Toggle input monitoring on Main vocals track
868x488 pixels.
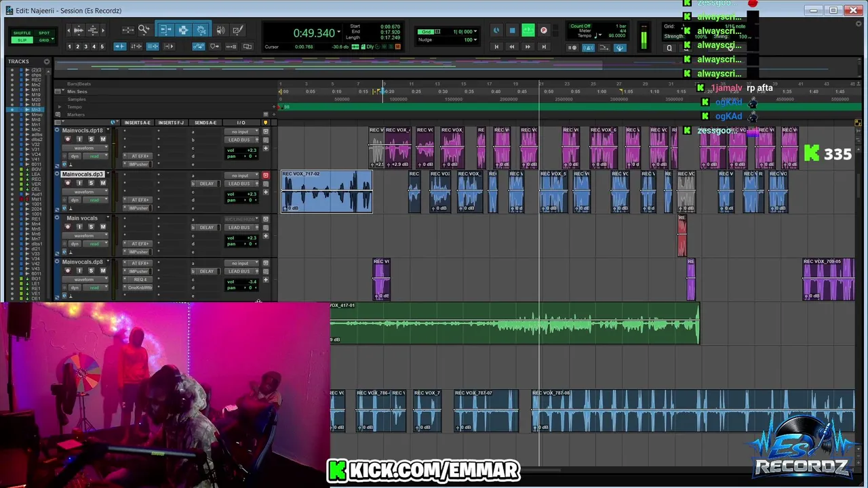[x=79, y=227]
